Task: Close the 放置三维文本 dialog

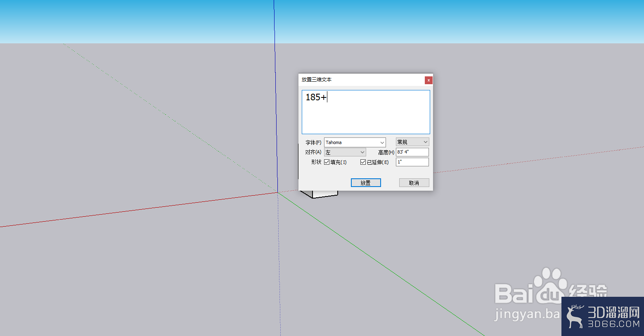Action: coord(429,80)
